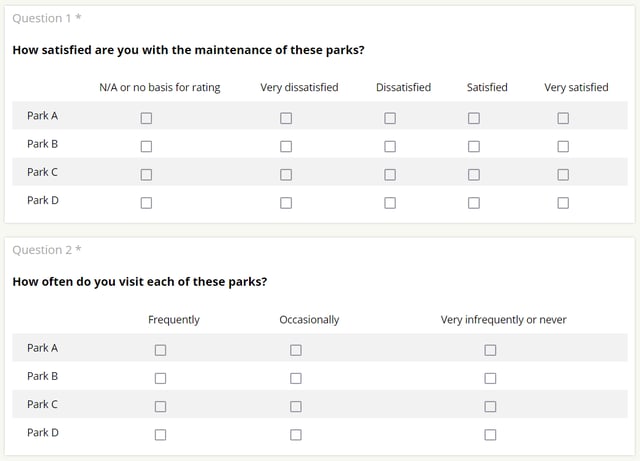Select Satisfied for Park B maintenance

[474, 147]
